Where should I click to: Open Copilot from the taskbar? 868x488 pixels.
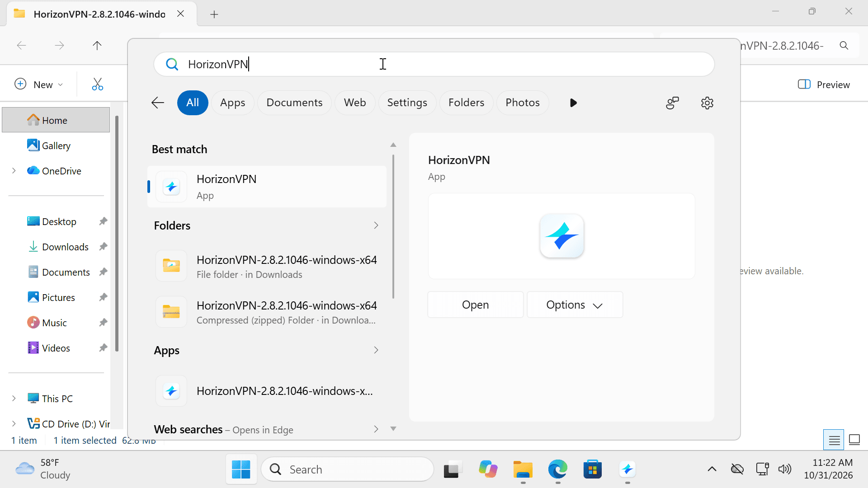(x=488, y=469)
